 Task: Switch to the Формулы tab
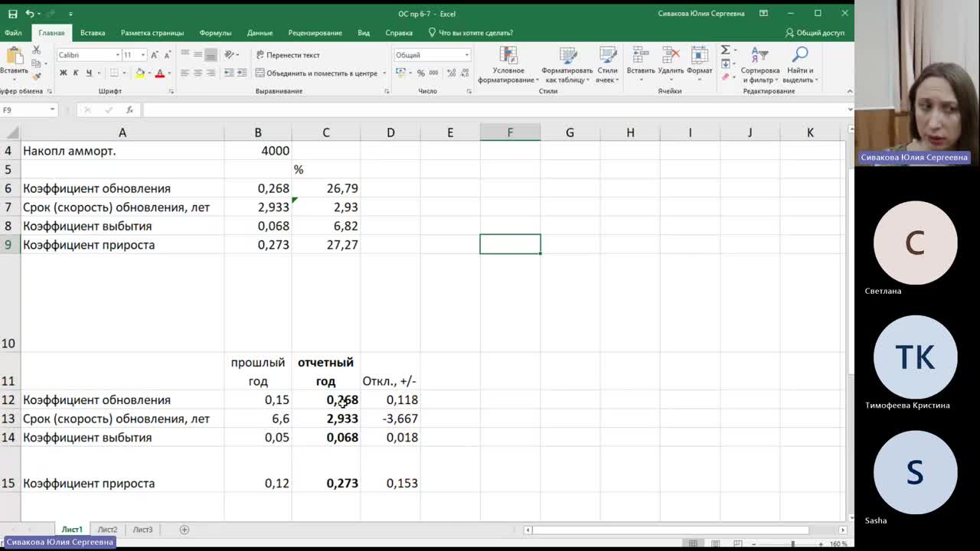click(215, 33)
